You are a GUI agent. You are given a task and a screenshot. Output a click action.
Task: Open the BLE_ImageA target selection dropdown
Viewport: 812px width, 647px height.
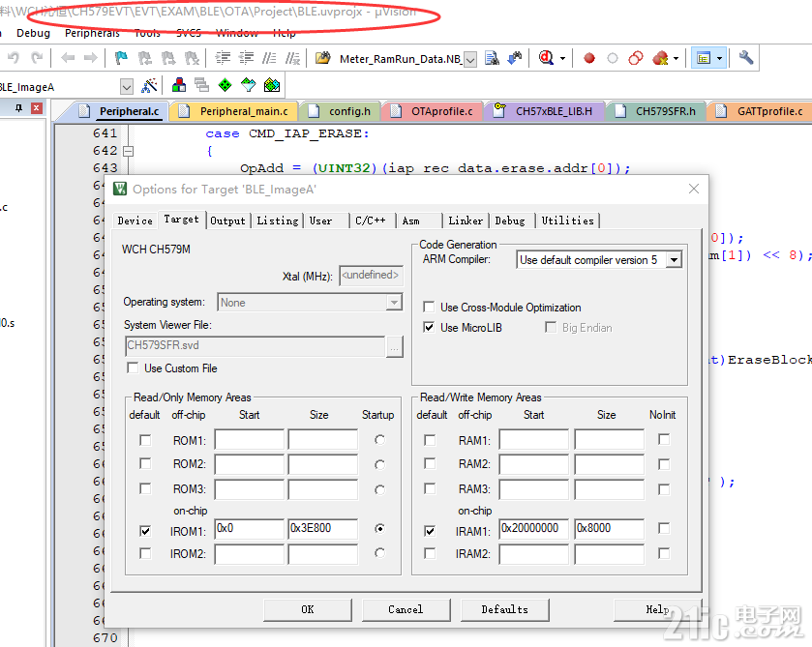tap(127, 87)
